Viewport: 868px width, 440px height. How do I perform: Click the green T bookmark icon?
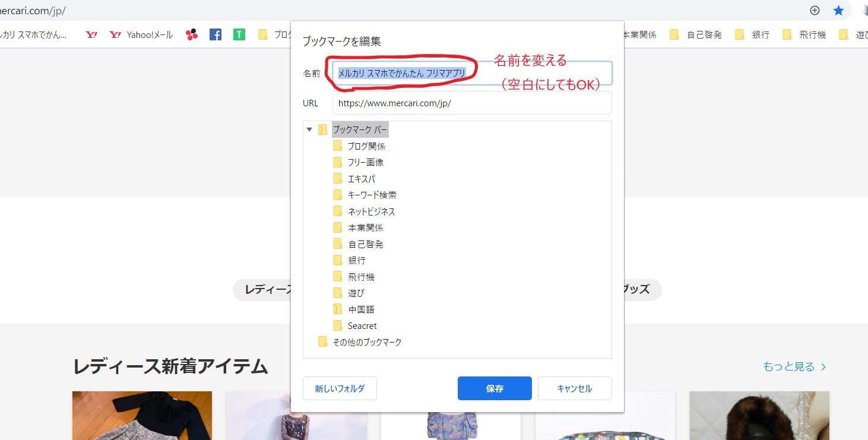pyautogui.click(x=239, y=35)
